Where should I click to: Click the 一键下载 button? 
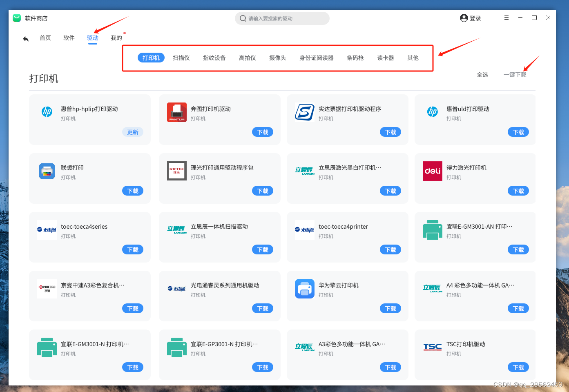pos(515,75)
